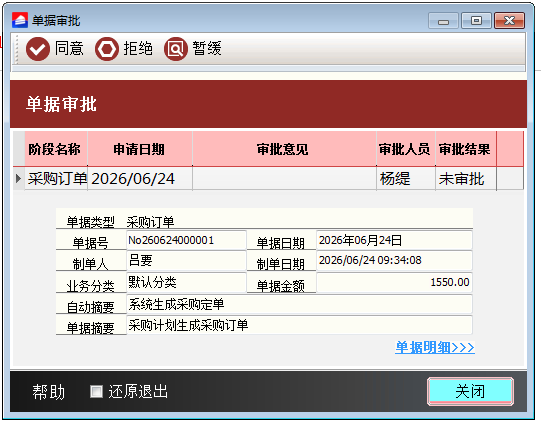Click the 关闭 button
541x426 pixels.
click(470, 392)
